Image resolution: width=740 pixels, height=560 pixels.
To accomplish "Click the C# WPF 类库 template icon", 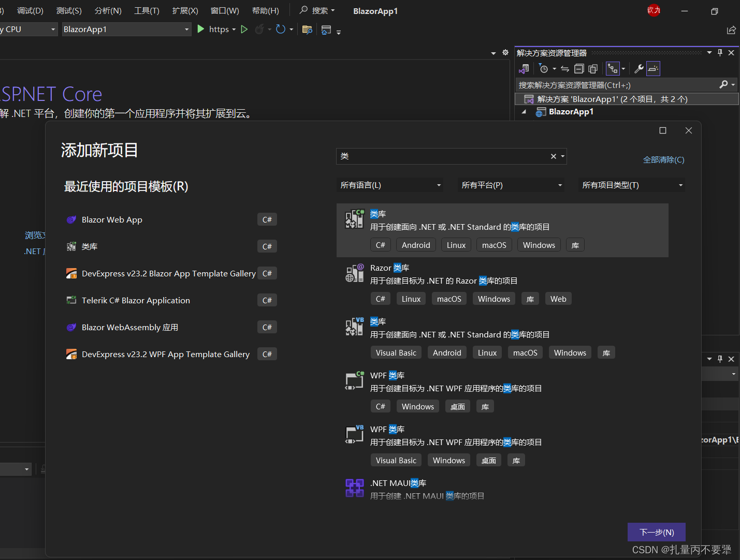I will tap(355, 381).
